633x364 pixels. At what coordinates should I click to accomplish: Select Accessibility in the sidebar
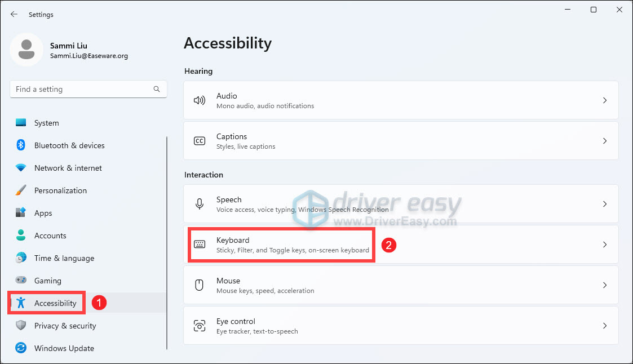[x=55, y=303]
